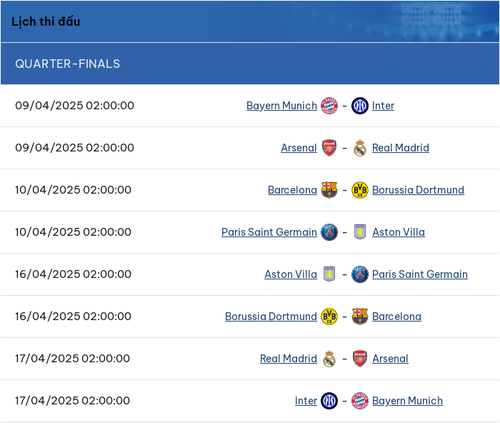Open the Real Madrid link in the 09/04 match
Image resolution: width=500 pixels, height=423 pixels.
point(401,148)
